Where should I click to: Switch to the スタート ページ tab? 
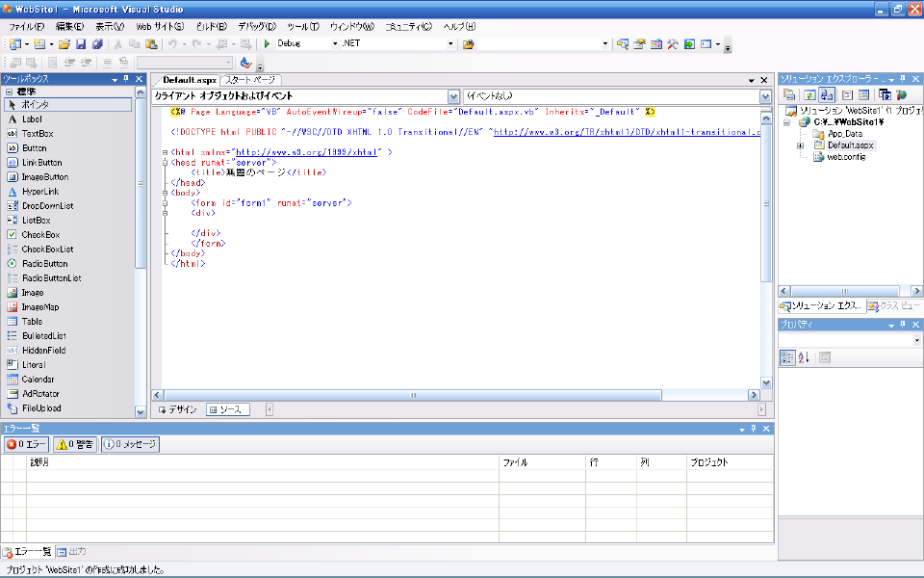[249, 80]
